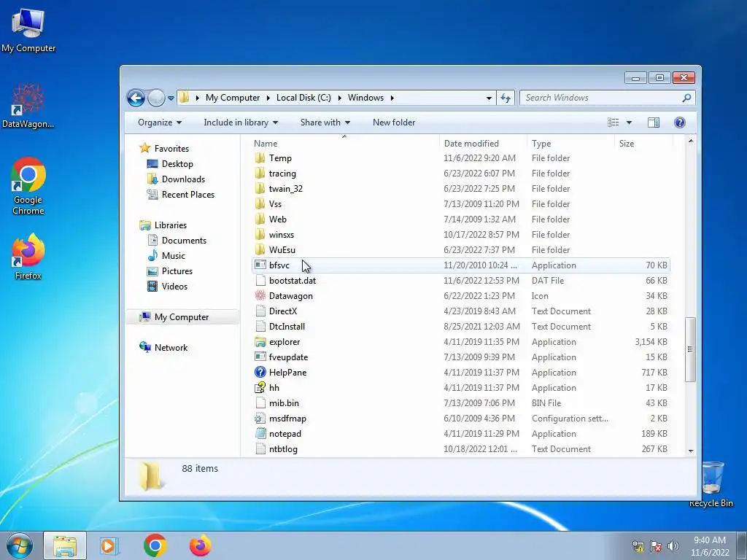Viewport: 747px width, 560px height.
Task: Select the twain_32 folder icon
Action: pos(260,189)
